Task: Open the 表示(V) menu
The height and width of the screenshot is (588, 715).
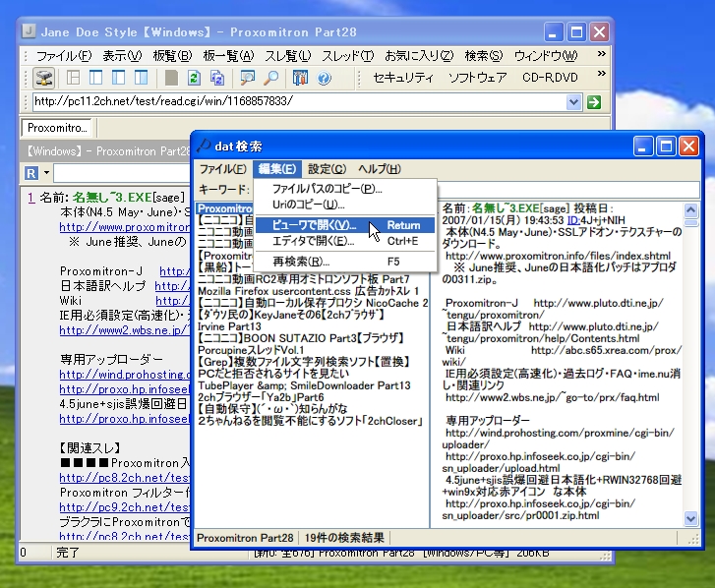Action: pos(122,56)
